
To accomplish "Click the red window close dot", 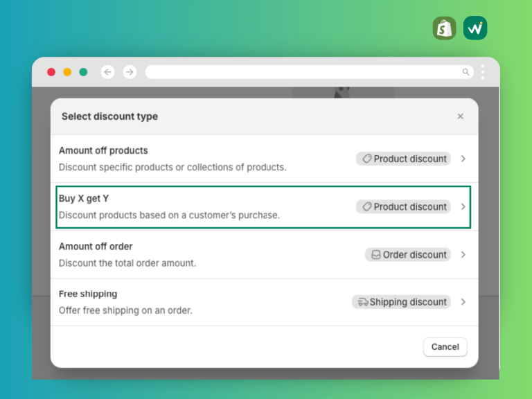I will tap(51, 72).
